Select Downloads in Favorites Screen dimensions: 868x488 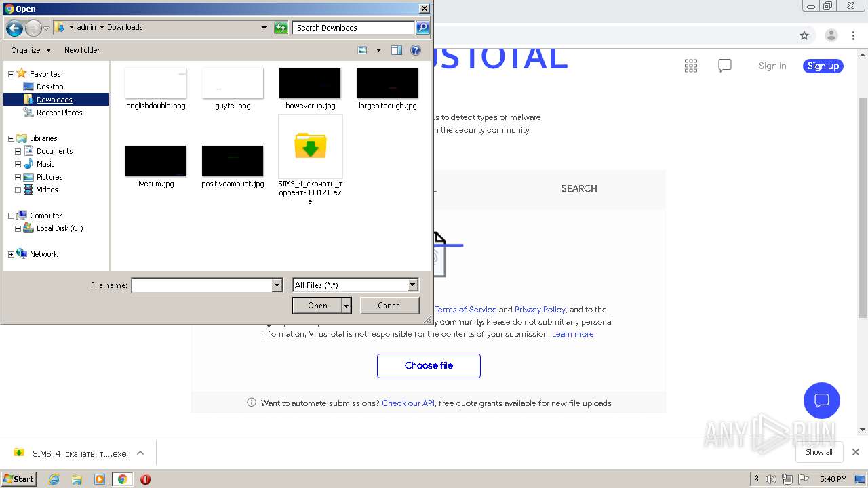click(54, 100)
